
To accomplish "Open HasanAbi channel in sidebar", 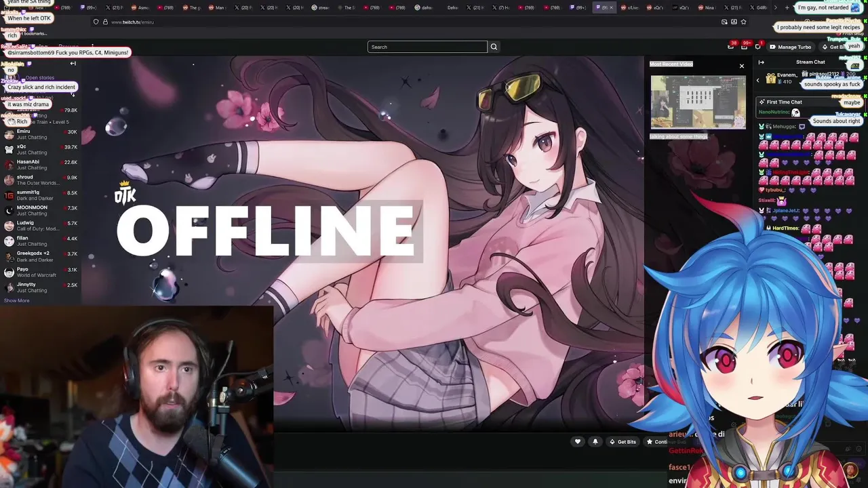I will pyautogui.click(x=41, y=165).
